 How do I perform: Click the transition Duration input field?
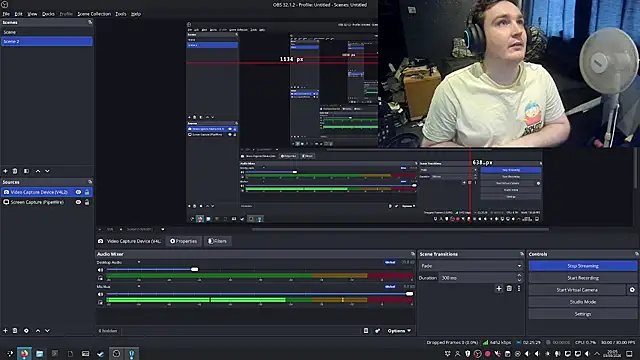pyautogui.click(x=477, y=278)
